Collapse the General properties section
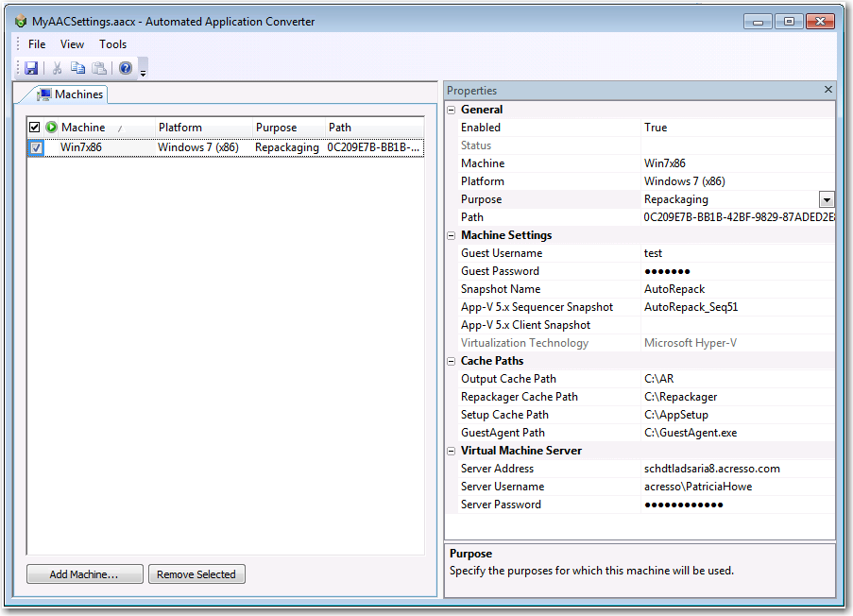The image size is (853, 616). point(452,110)
